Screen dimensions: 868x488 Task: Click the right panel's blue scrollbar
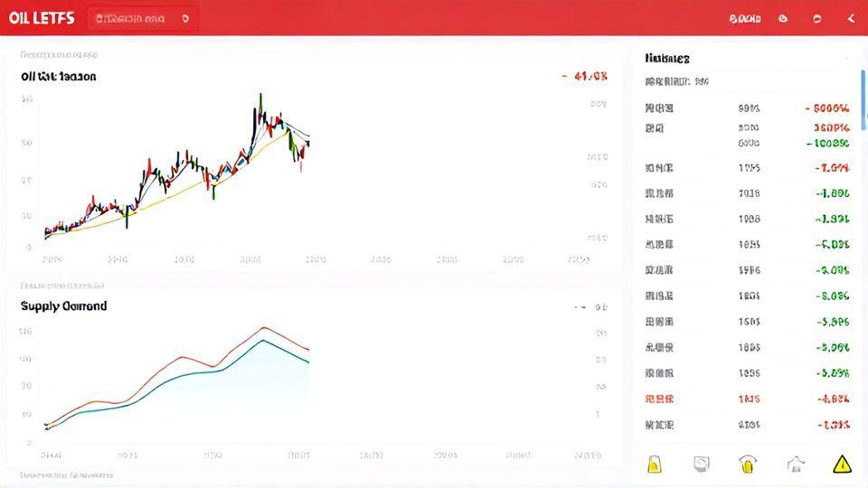click(x=863, y=100)
